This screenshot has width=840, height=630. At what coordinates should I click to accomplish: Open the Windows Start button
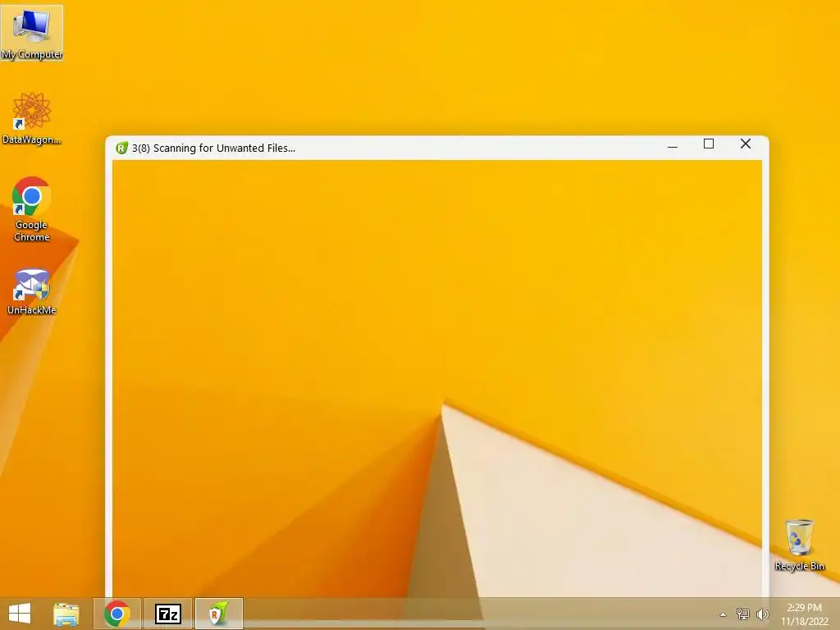20,614
